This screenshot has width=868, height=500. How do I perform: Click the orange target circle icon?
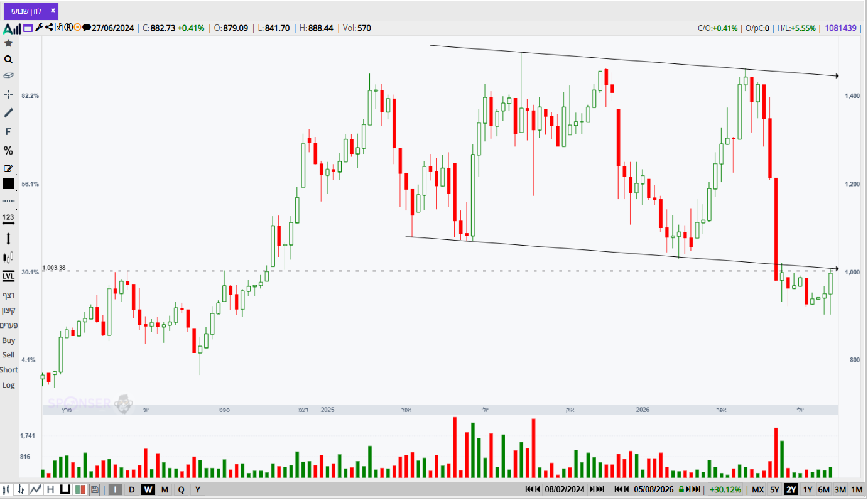[77, 28]
